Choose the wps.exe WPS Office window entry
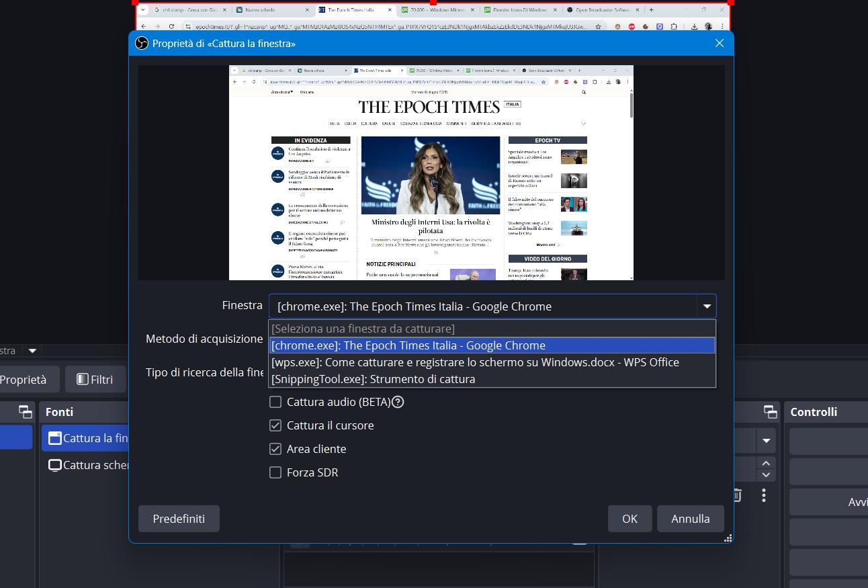 coord(475,362)
